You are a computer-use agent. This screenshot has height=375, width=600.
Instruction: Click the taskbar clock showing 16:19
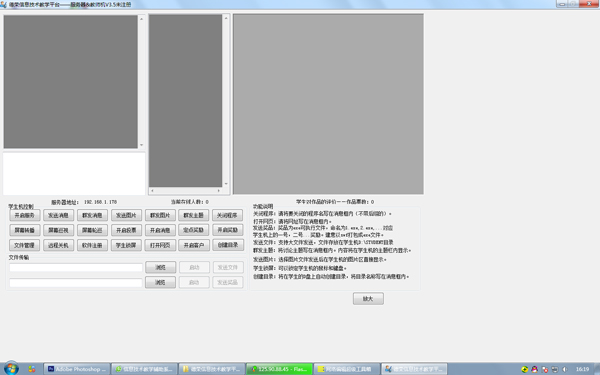[582, 369]
